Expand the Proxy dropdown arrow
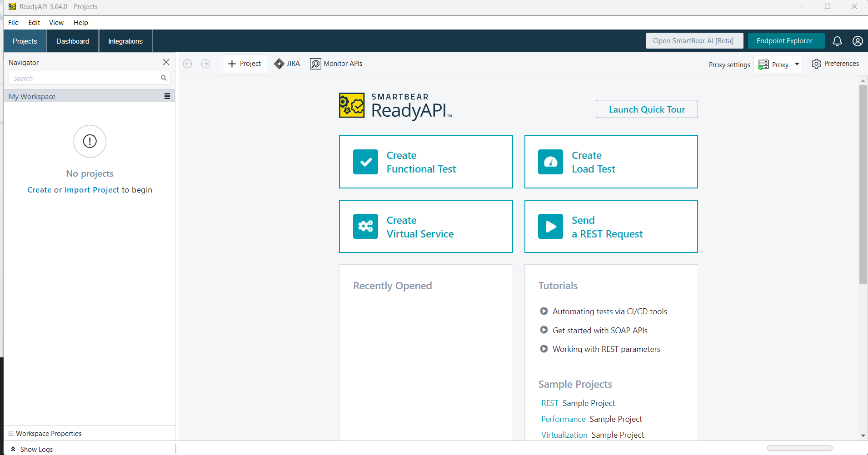The height and width of the screenshot is (455, 868). point(797,64)
